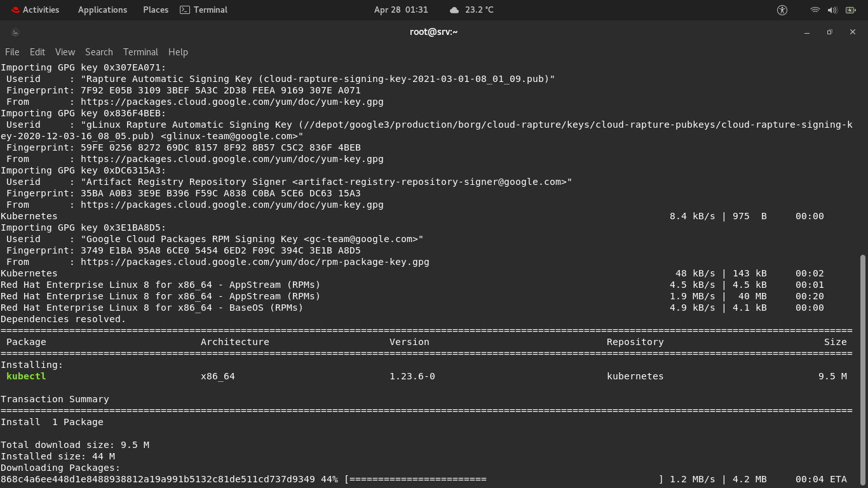Click the 'Installed size: 44 M' line
This screenshot has width=868, height=488.
(58, 456)
